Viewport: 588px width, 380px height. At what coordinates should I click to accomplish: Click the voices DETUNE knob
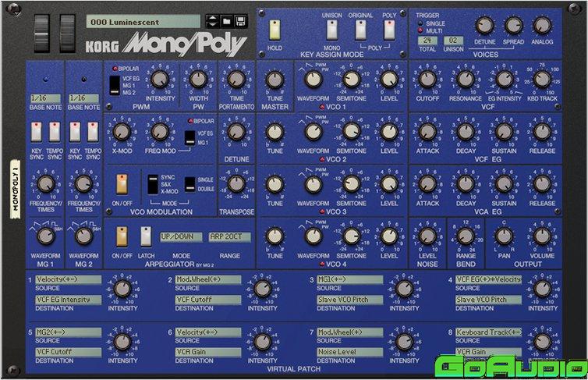click(x=484, y=26)
